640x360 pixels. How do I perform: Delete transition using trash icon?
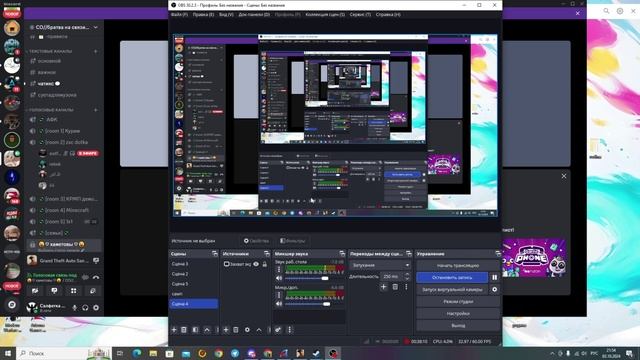click(x=395, y=287)
